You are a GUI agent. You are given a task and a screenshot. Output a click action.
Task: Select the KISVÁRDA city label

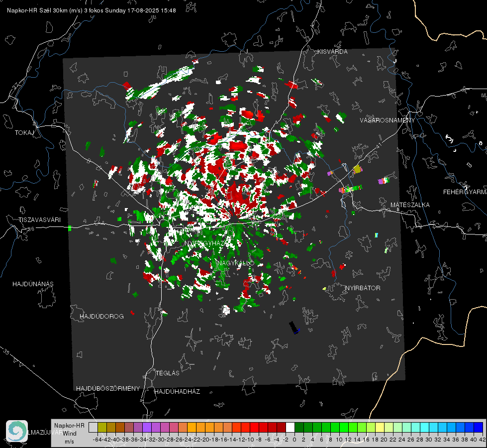[332, 52]
